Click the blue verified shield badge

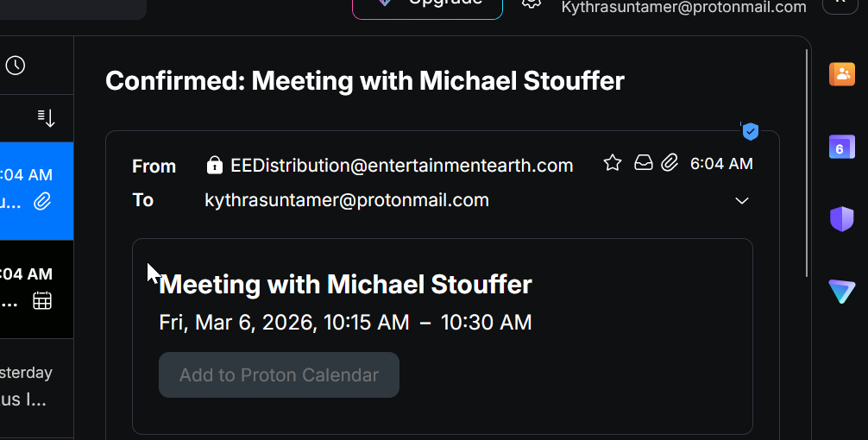[751, 131]
